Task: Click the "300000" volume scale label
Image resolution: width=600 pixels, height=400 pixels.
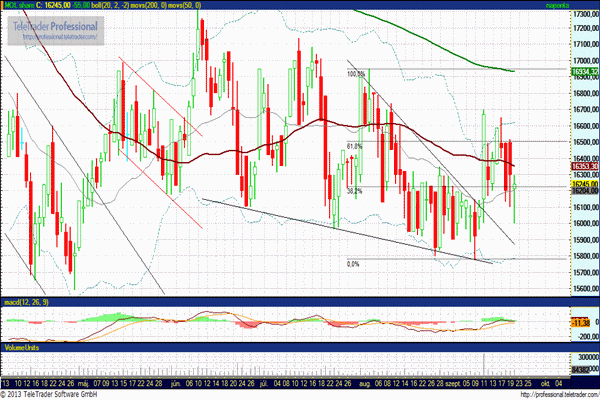Action: pos(588,357)
